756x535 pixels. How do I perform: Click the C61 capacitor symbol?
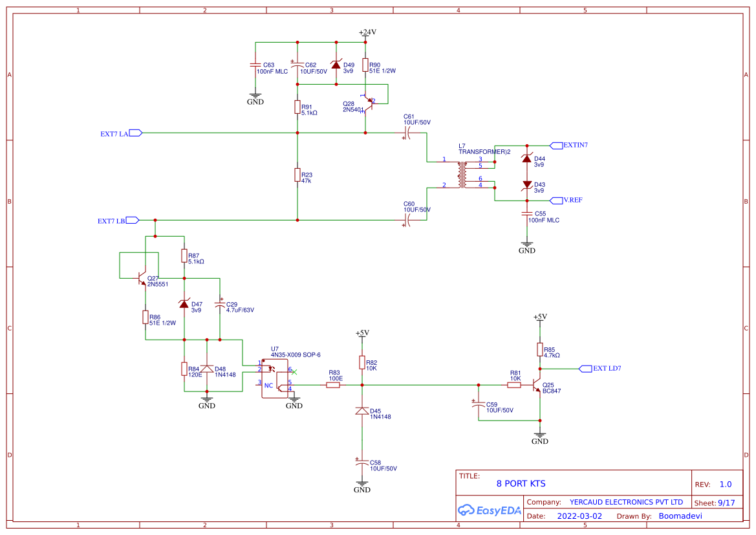406,133
